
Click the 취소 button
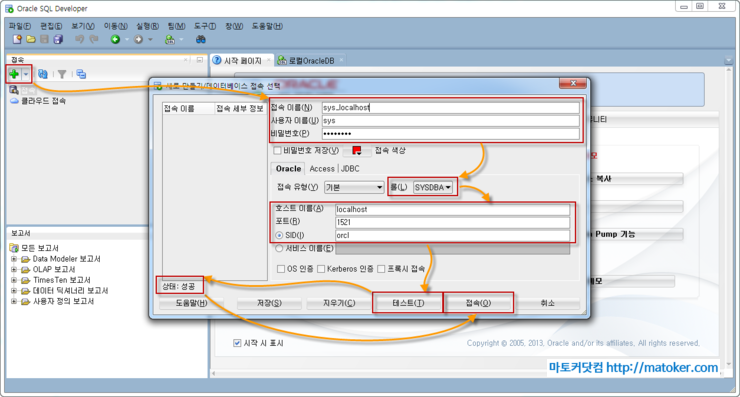tap(547, 303)
